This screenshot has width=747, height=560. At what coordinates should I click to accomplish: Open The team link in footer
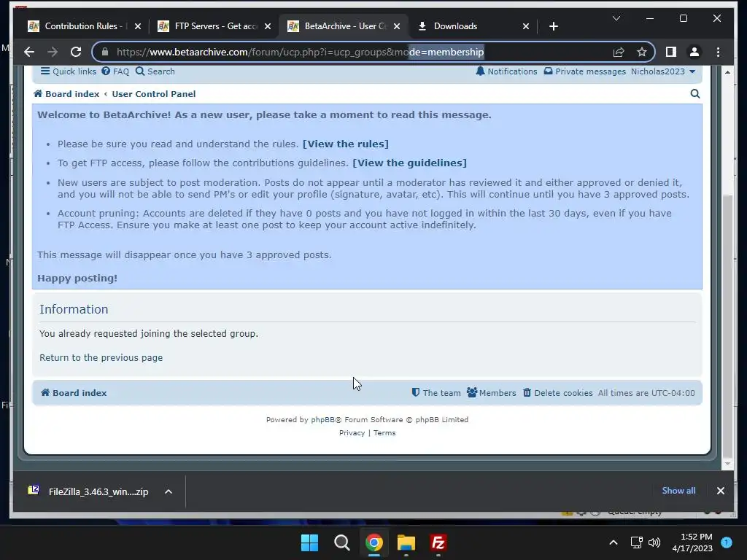[436, 393]
